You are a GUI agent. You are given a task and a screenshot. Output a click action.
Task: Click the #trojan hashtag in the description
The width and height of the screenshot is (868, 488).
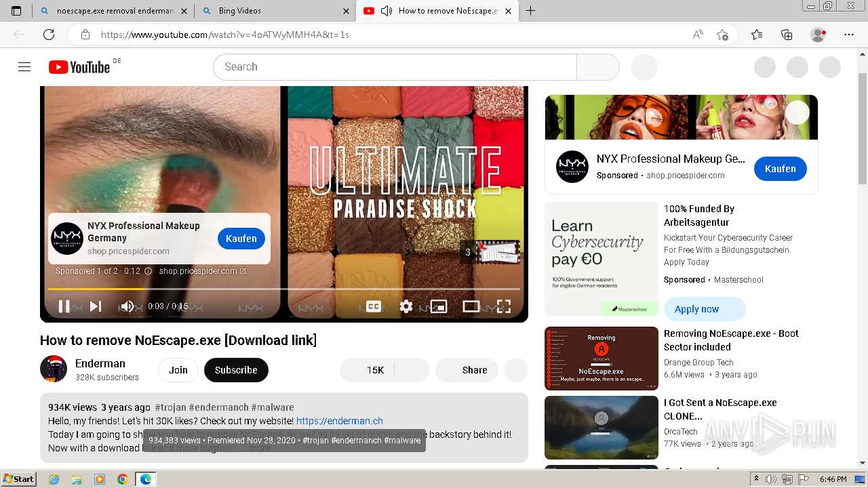click(170, 407)
